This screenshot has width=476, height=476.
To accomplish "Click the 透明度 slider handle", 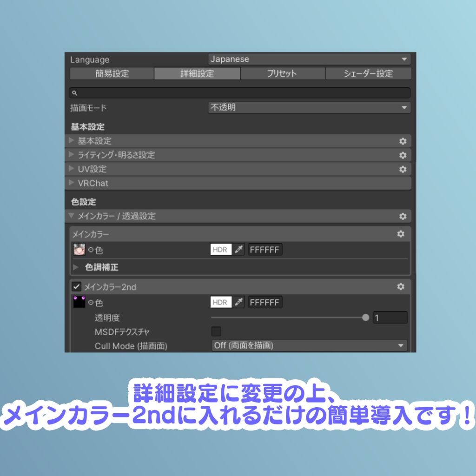I will pos(365,317).
